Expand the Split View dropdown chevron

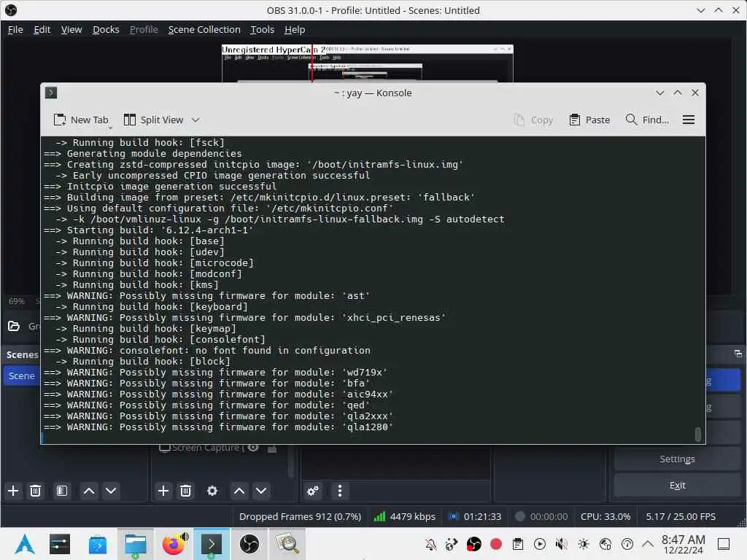(x=196, y=120)
